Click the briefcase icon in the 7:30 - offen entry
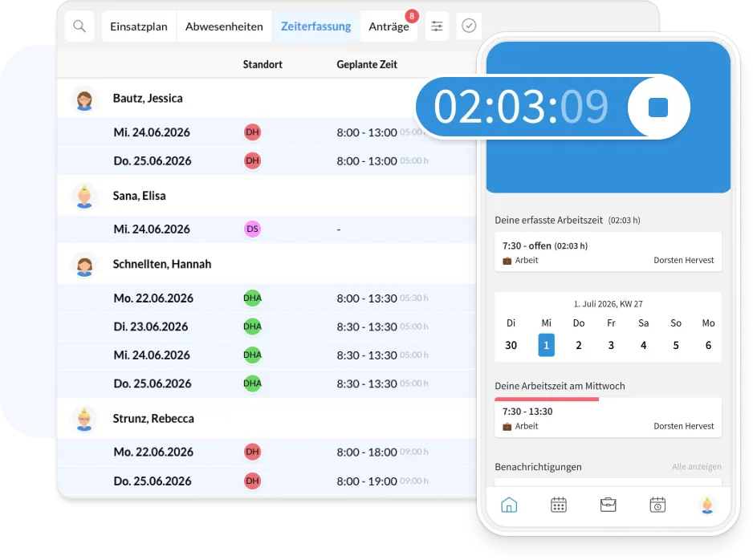Viewport: 753px width, 560px height. coord(507,261)
